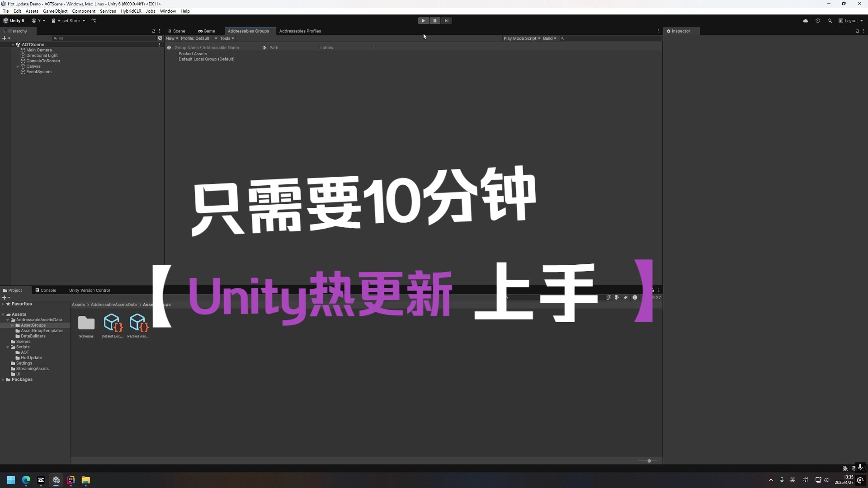Click the Step frame button
This screenshot has height=488, width=868.
pyautogui.click(x=447, y=21)
